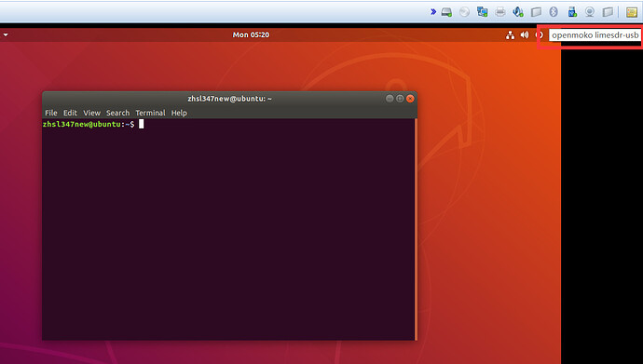Viewport: 643px width, 364px height.
Task: Click the webcam device icon
Action: pos(590,12)
